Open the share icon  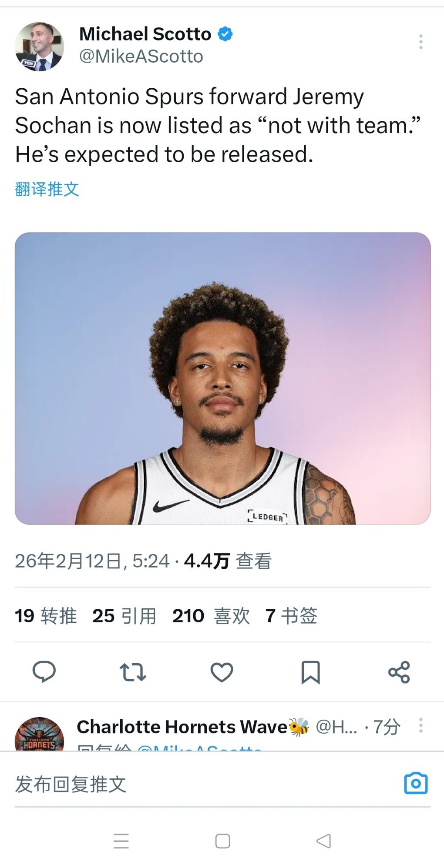399,672
